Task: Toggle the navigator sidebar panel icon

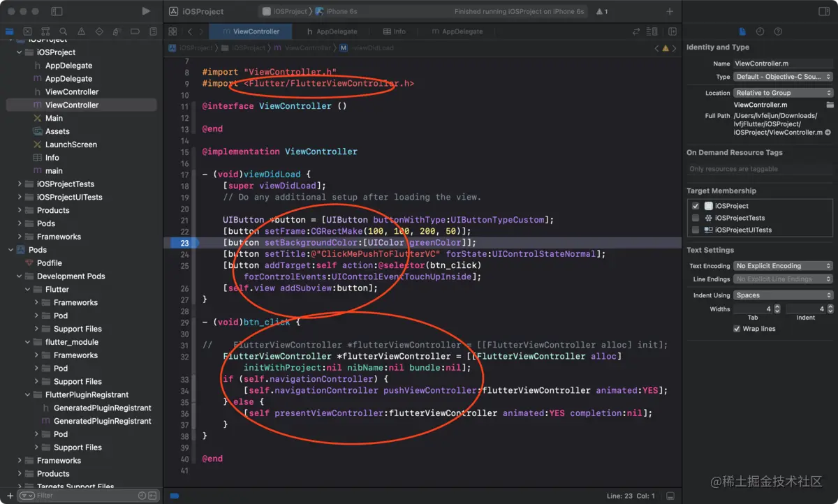Action: [x=57, y=11]
